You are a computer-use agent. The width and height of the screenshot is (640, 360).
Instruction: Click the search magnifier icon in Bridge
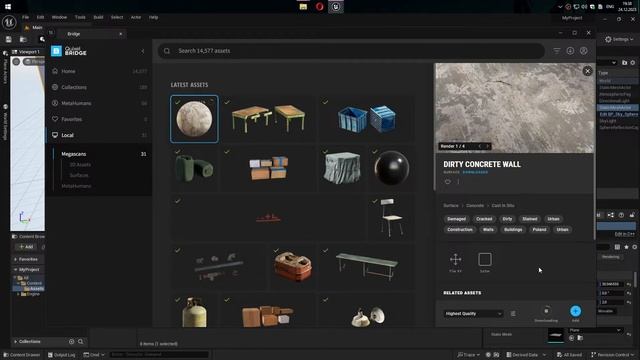click(167, 51)
